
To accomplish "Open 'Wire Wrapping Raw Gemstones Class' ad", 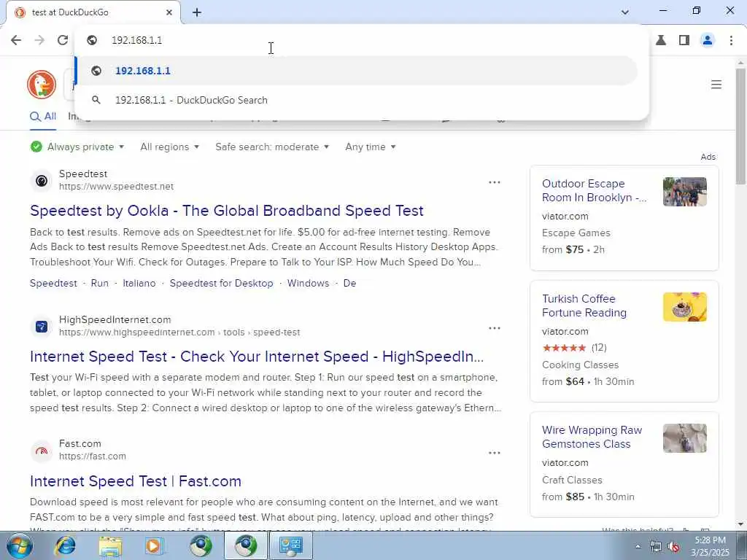I will click(x=592, y=437).
